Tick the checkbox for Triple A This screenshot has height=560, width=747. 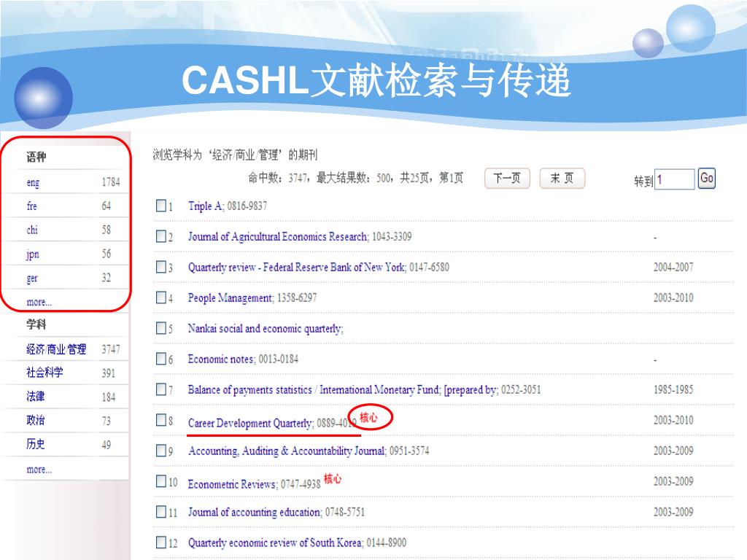161,206
